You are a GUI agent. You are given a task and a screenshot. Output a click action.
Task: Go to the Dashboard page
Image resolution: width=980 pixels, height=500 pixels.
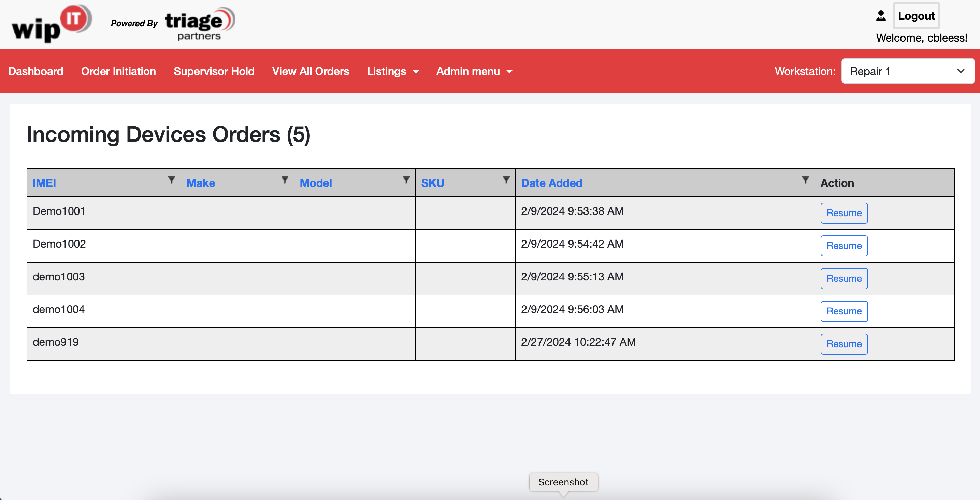pyautogui.click(x=36, y=72)
